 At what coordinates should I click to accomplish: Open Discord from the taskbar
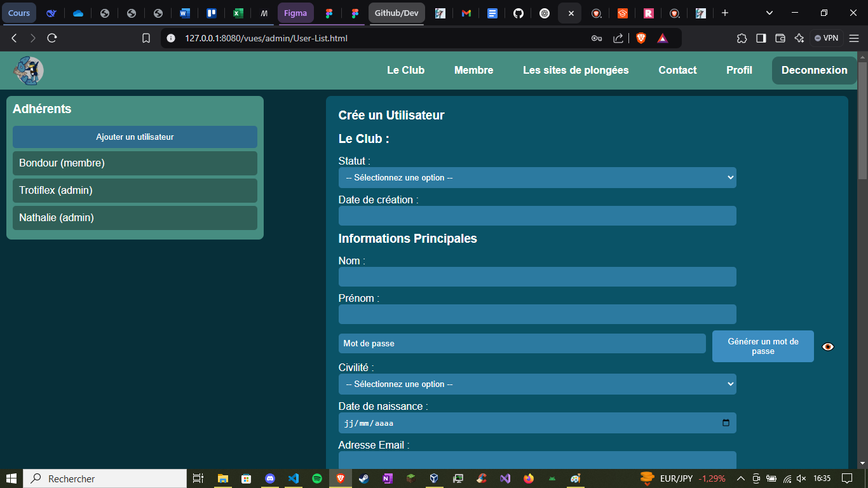[x=270, y=478]
